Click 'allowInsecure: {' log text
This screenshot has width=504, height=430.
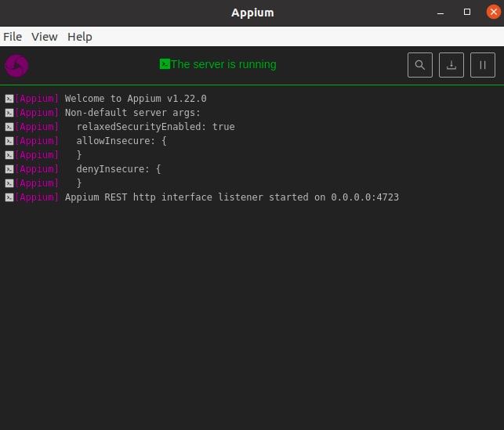tap(121, 141)
